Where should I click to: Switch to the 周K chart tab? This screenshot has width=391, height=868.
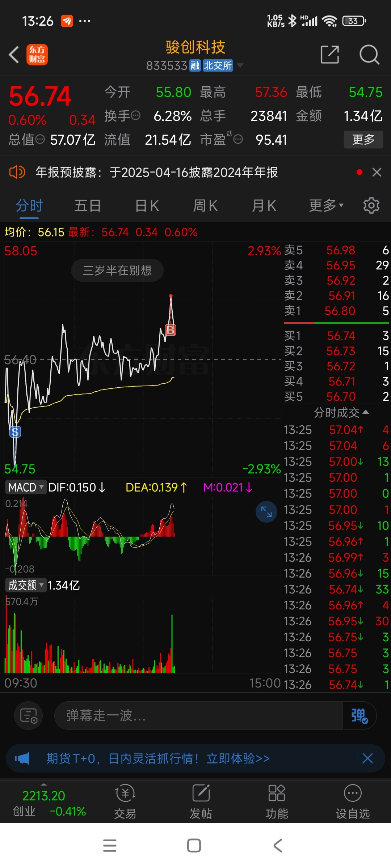pyautogui.click(x=205, y=206)
